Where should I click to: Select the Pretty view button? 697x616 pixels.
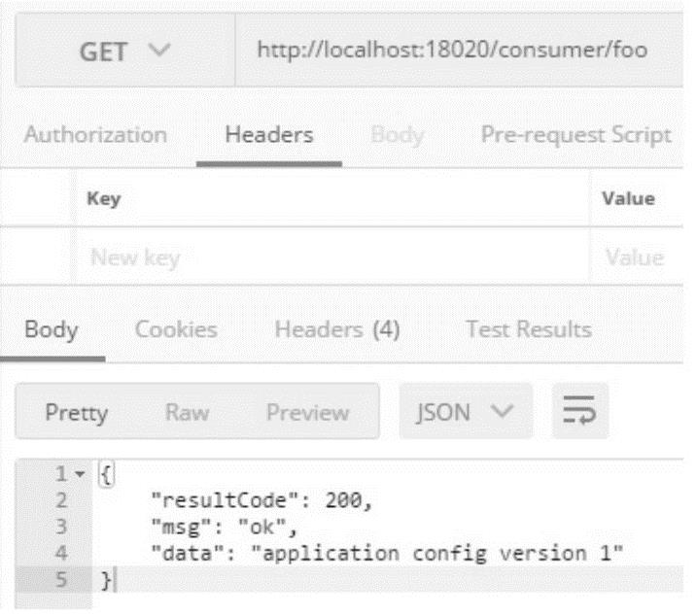click(x=77, y=412)
